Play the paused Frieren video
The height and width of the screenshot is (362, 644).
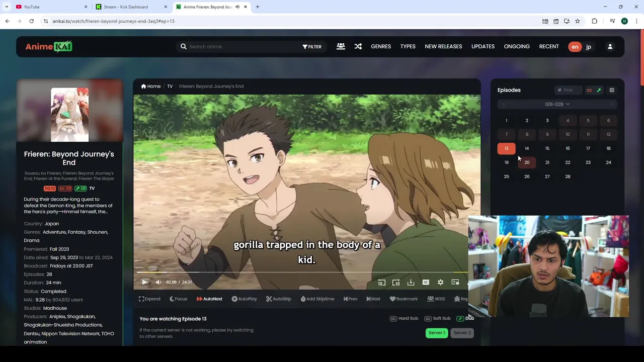click(145, 282)
